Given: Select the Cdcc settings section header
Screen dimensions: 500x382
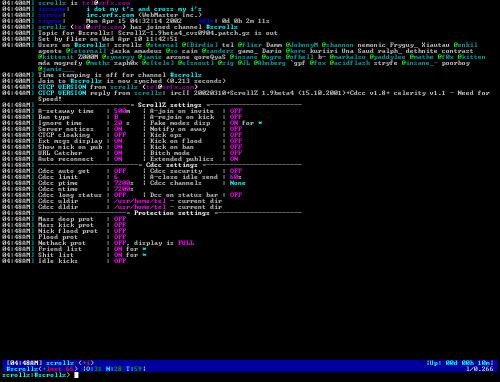Looking at the screenshot, I should point(172,165).
